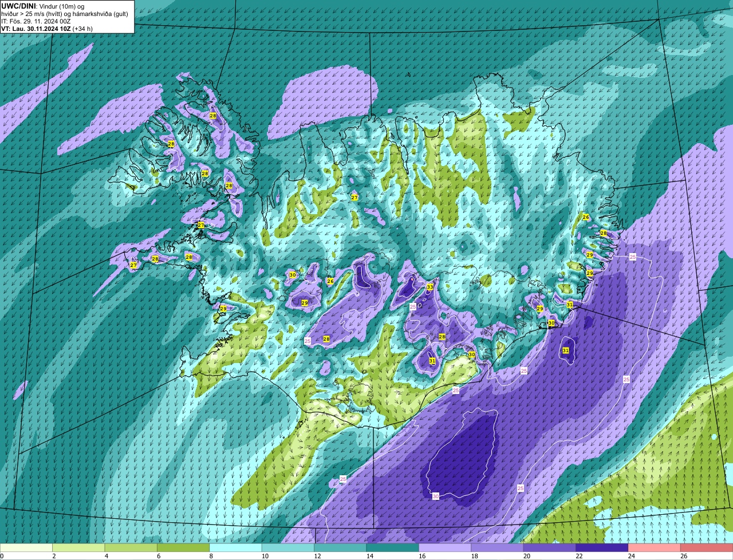Pick the 6–8 m/s olive green legend swatch
733x560 pixels.
pos(183,547)
